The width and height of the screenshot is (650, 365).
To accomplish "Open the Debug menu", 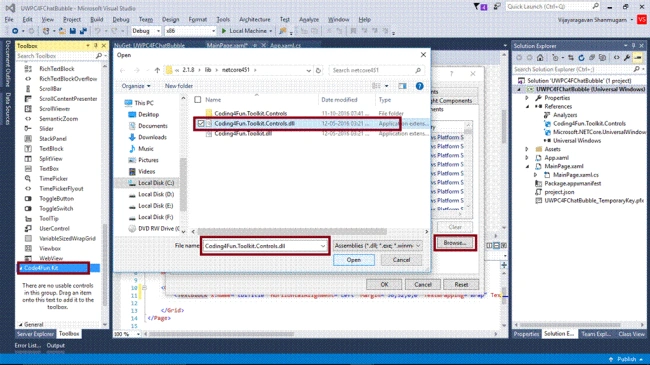I will 121,19.
